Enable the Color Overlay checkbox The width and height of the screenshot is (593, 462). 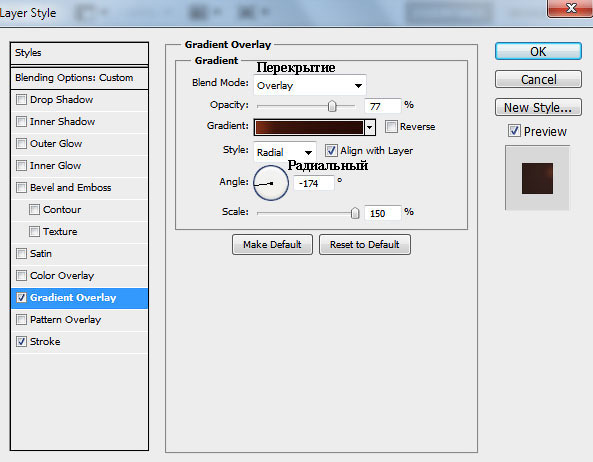[21, 276]
